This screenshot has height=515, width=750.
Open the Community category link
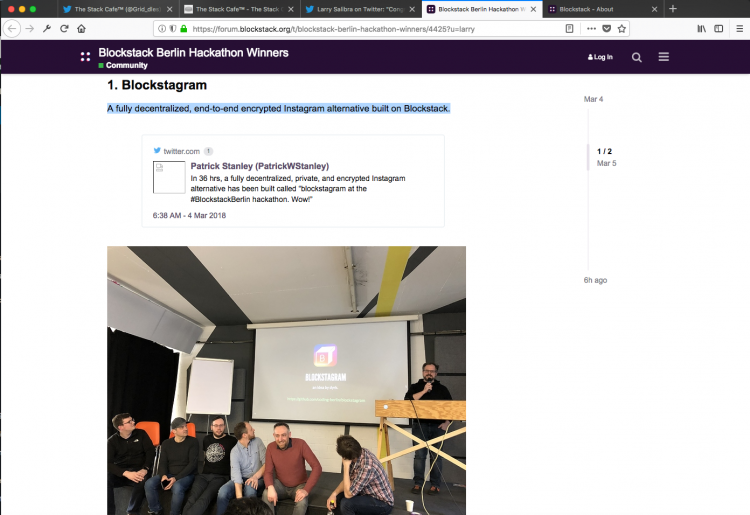pos(123,66)
